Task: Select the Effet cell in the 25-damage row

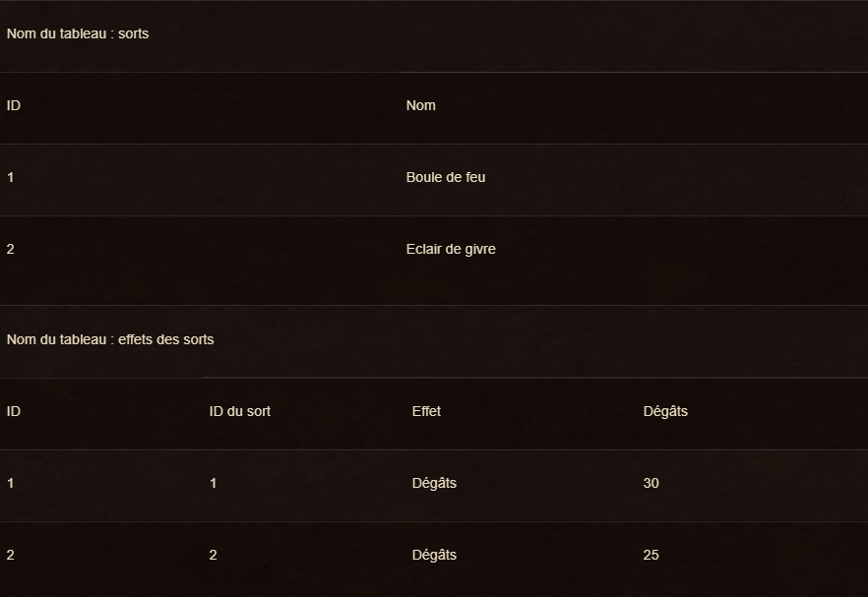Action: click(x=434, y=555)
